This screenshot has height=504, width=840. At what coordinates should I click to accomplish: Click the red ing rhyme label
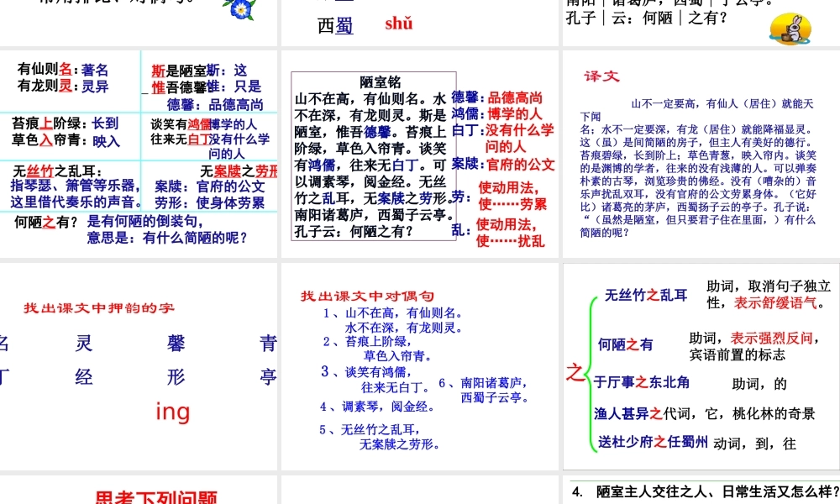[172, 412]
